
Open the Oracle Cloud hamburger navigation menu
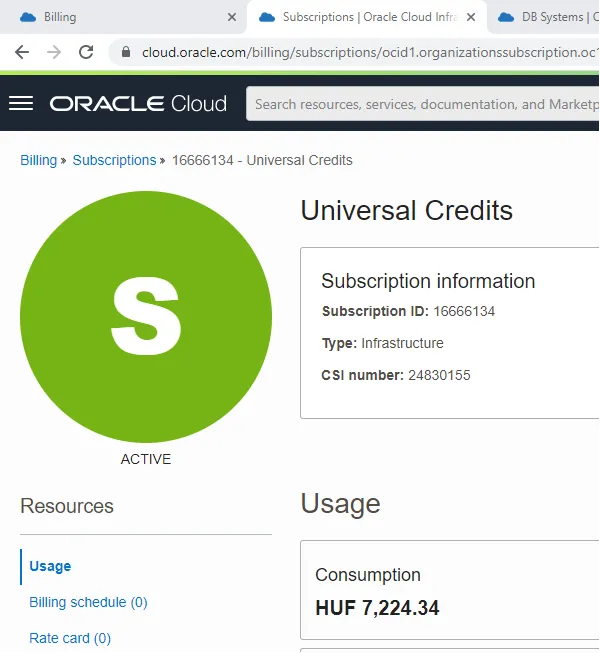click(21, 103)
